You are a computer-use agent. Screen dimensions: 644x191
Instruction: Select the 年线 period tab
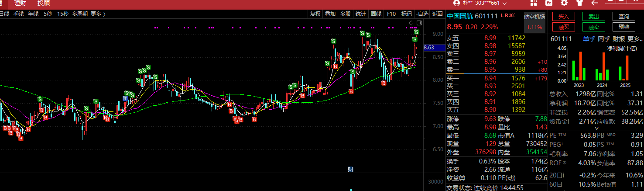point(33,14)
